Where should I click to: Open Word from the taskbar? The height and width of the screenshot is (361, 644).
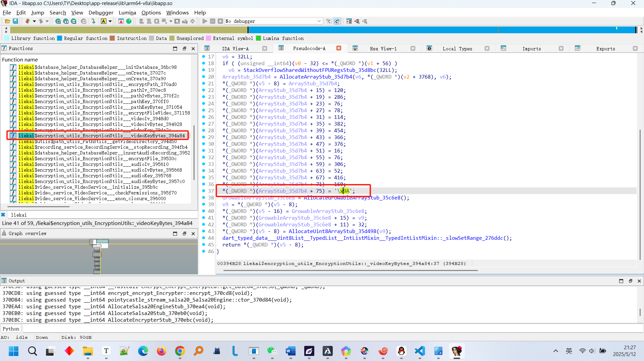tap(291, 351)
